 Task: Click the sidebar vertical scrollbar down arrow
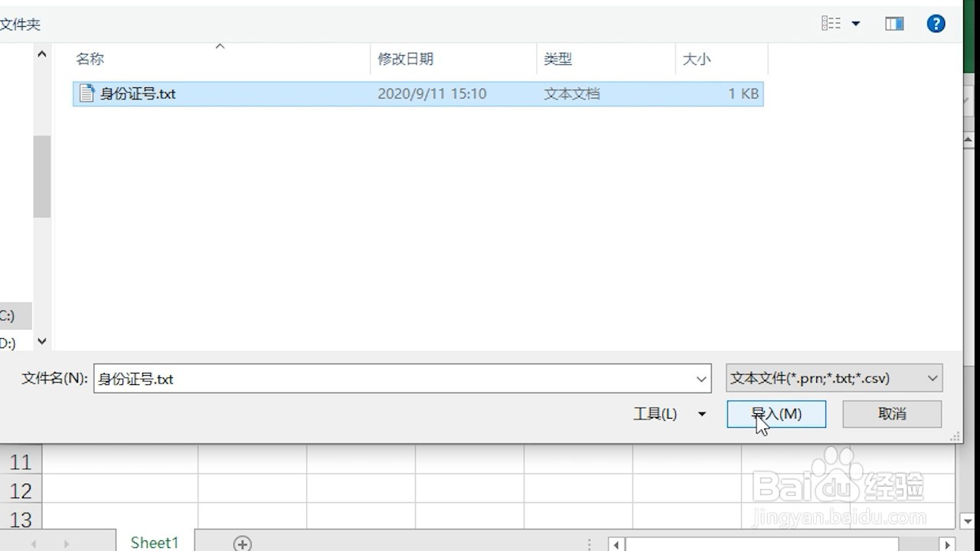41,341
